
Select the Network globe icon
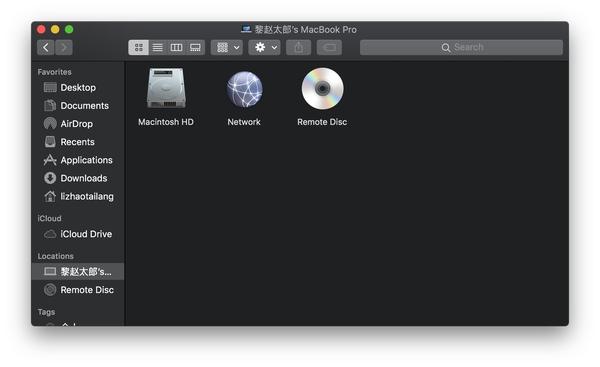245,90
